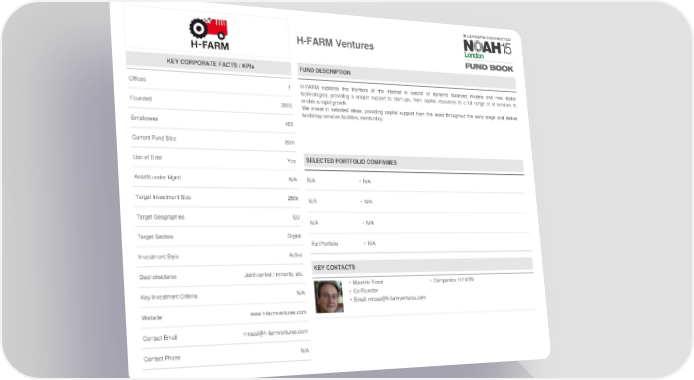Select the Deal structures row
The height and width of the screenshot is (380, 694).
click(x=221, y=276)
